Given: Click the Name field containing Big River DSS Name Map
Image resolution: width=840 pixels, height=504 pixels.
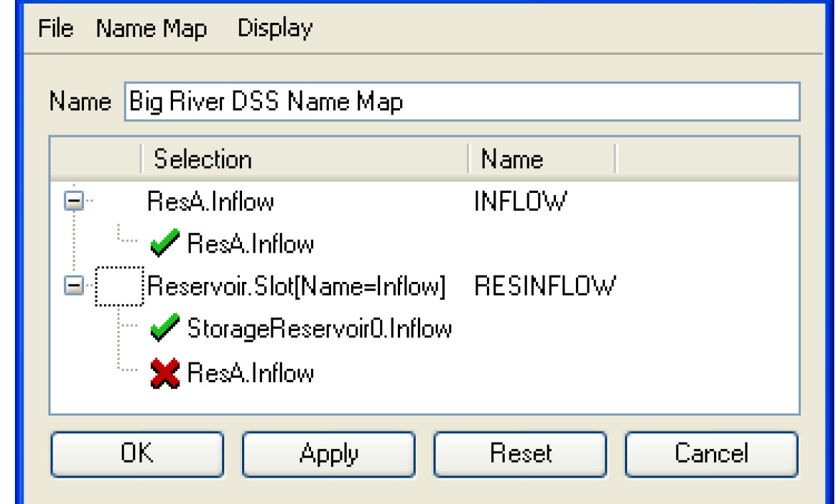Looking at the screenshot, I should pos(462,101).
